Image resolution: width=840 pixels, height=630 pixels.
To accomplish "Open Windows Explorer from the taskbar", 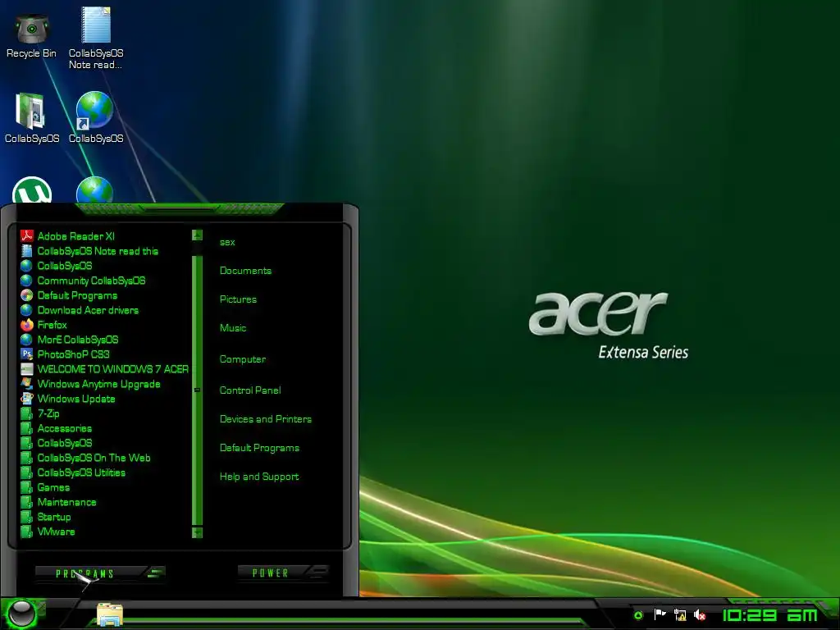I will click(x=110, y=614).
